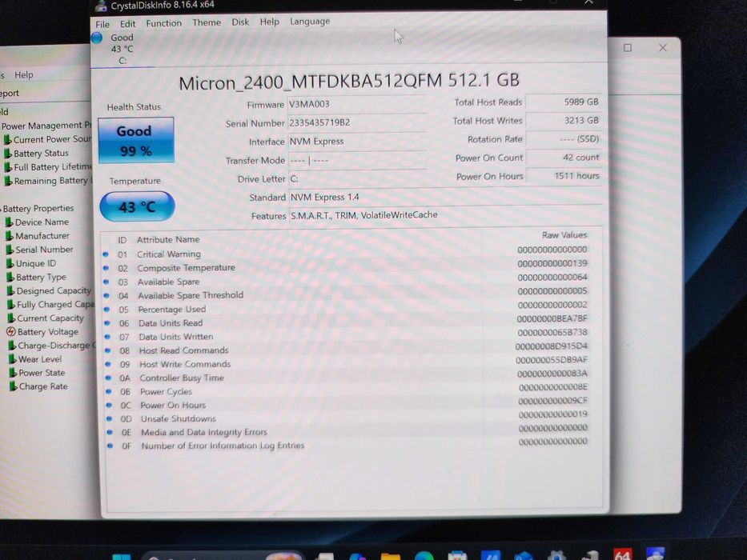This screenshot has width=747, height=560.
Task: Click raw value 0000000BEA7BF of Data Units Read
Action: [x=552, y=318]
